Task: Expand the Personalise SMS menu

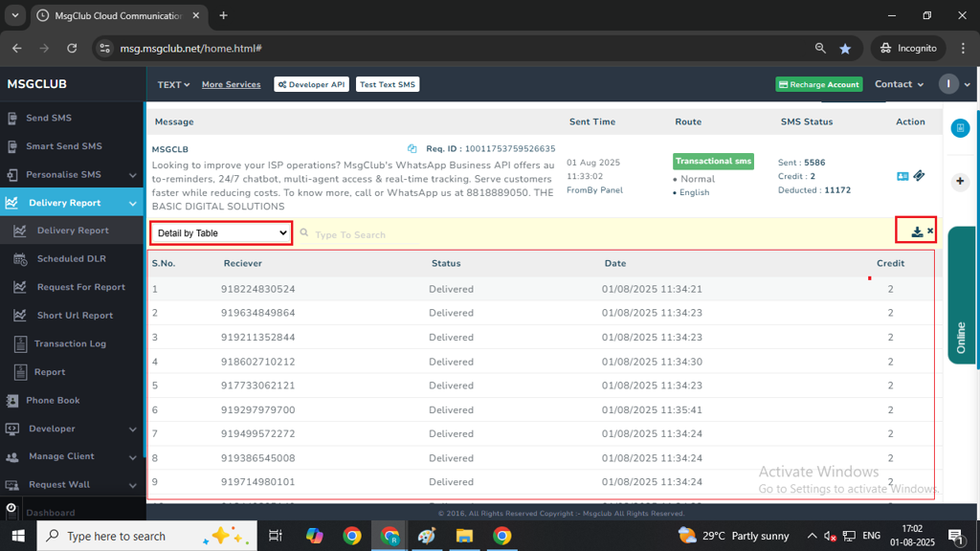Action: [x=72, y=175]
